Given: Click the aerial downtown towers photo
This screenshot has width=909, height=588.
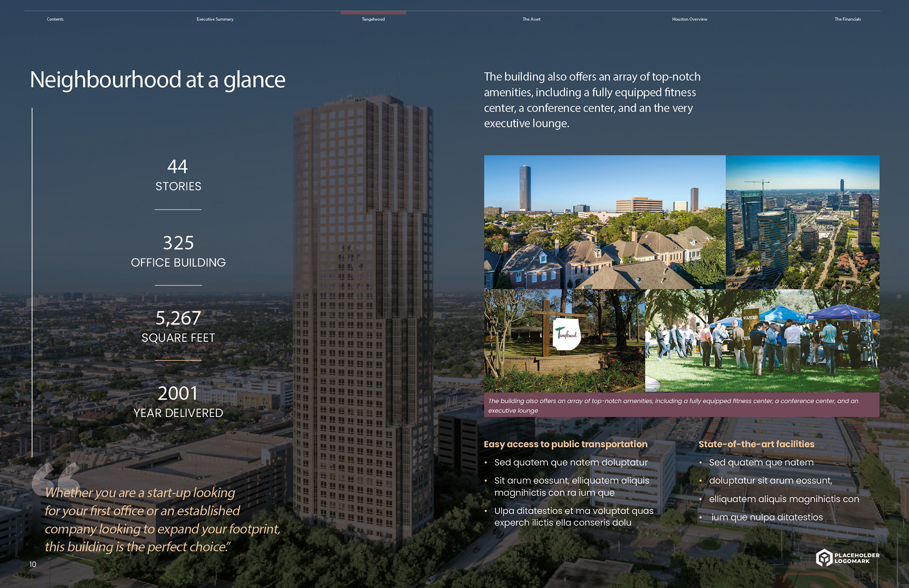Looking at the screenshot, I should [802, 222].
